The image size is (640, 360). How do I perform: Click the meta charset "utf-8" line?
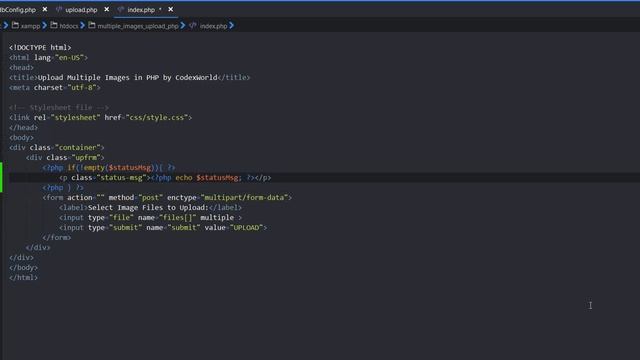pyautogui.click(x=55, y=87)
